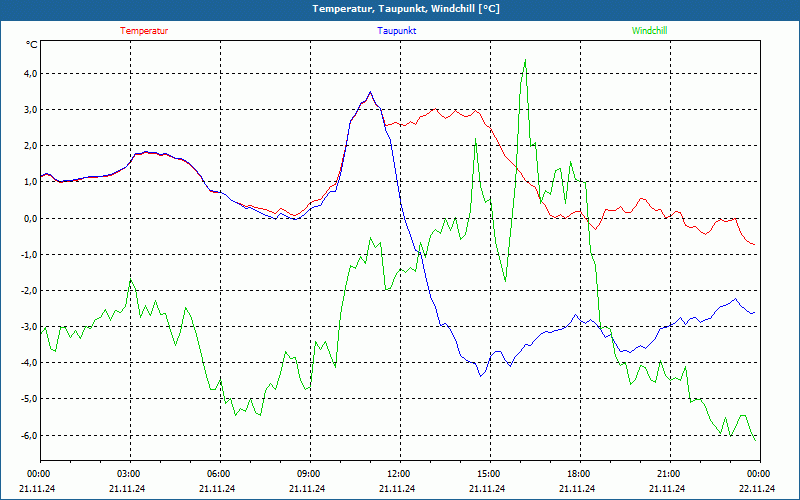The image size is (800, 500).
Task: Click the 2,0 y-axis value
Action: coord(30,146)
